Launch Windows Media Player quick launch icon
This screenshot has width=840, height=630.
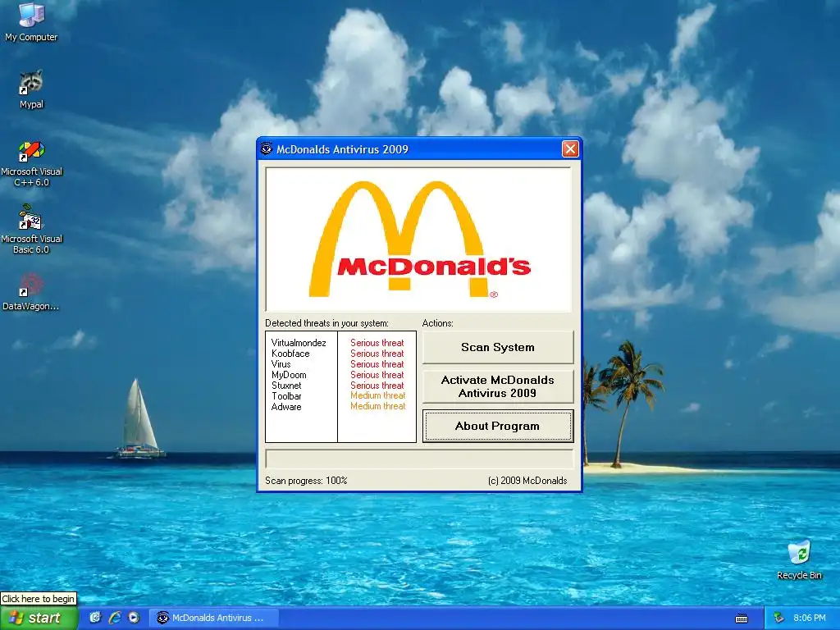point(134,618)
